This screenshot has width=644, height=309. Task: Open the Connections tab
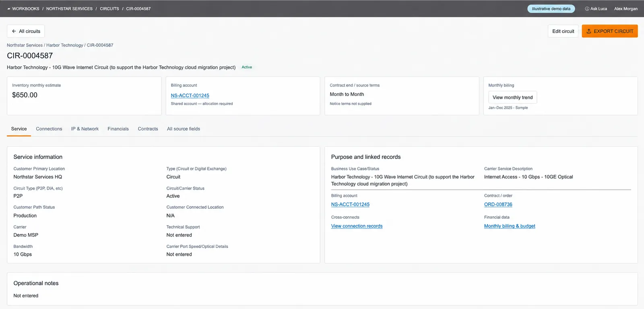[x=49, y=129]
